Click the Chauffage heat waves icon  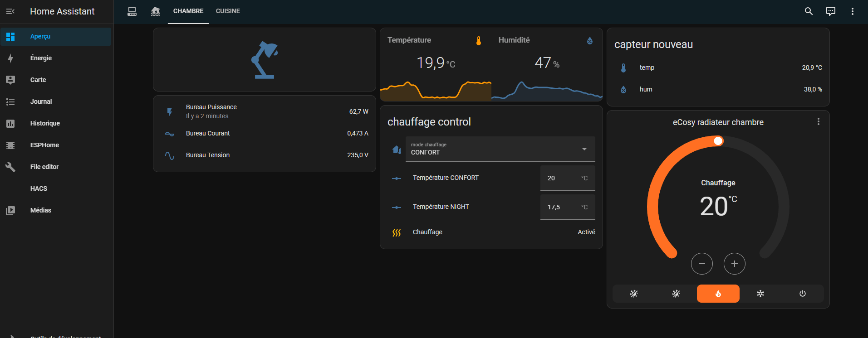click(x=397, y=232)
